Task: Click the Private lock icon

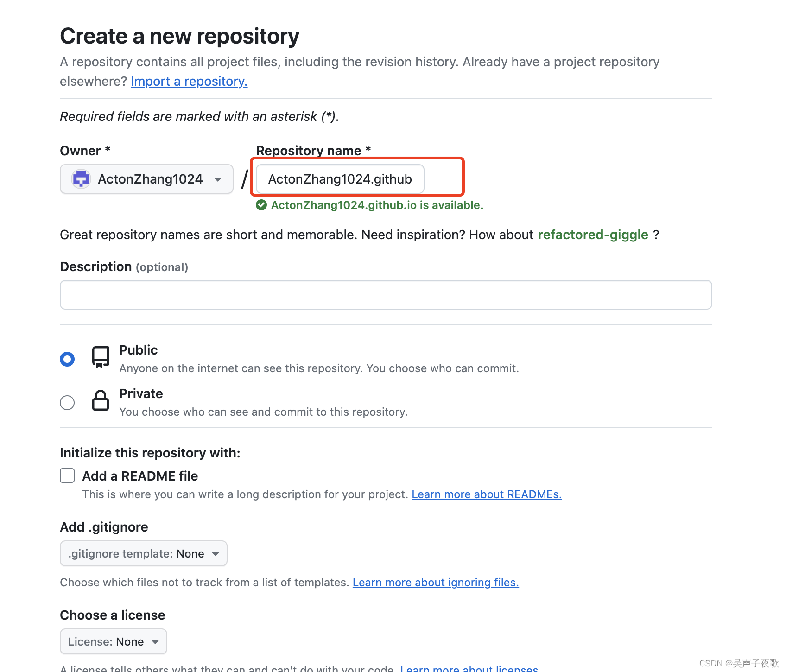Action: click(x=101, y=400)
